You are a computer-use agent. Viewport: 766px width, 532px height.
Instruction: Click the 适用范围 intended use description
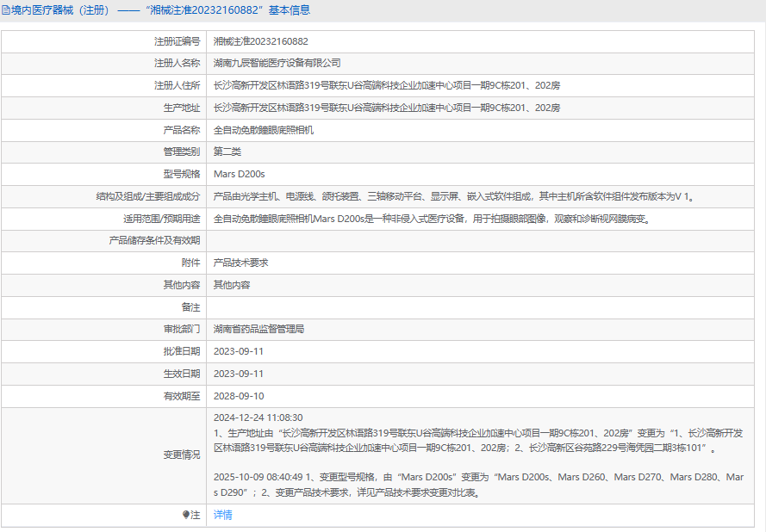click(x=433, y=220)
